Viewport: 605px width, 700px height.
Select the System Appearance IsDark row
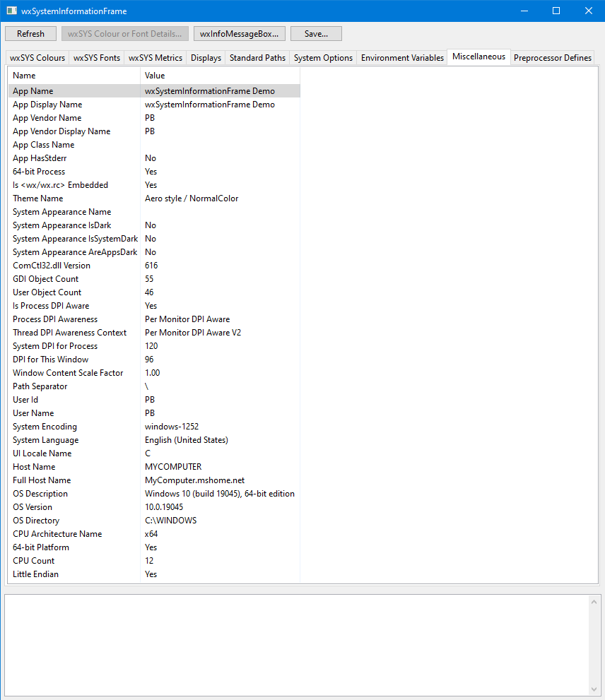click(x=154, y=225)
